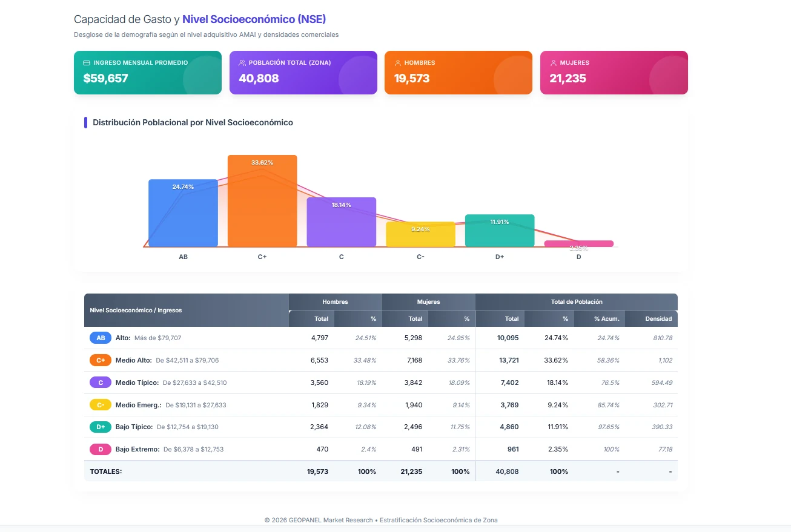Click the Alto: Más de $79,707 row label
Screen dimensions: 791x532
tap(148, 338)
